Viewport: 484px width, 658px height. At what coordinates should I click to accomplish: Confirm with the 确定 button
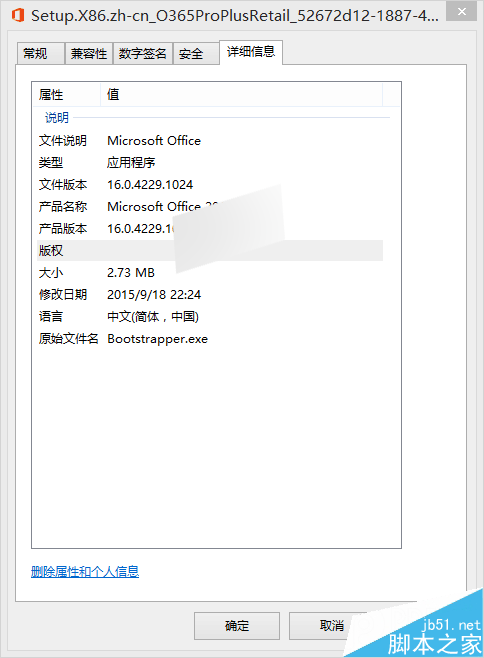[237, 626]
